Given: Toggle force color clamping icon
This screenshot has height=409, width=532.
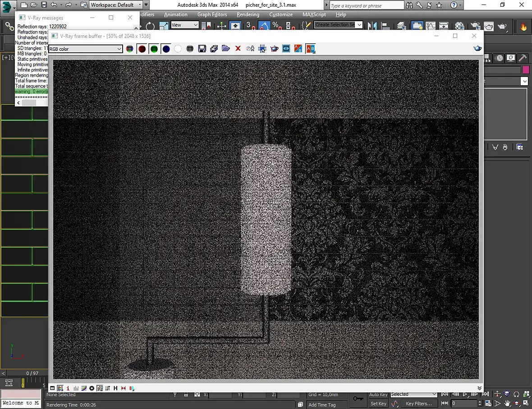Looking at the screenshot, I should [x=60, y=388].
